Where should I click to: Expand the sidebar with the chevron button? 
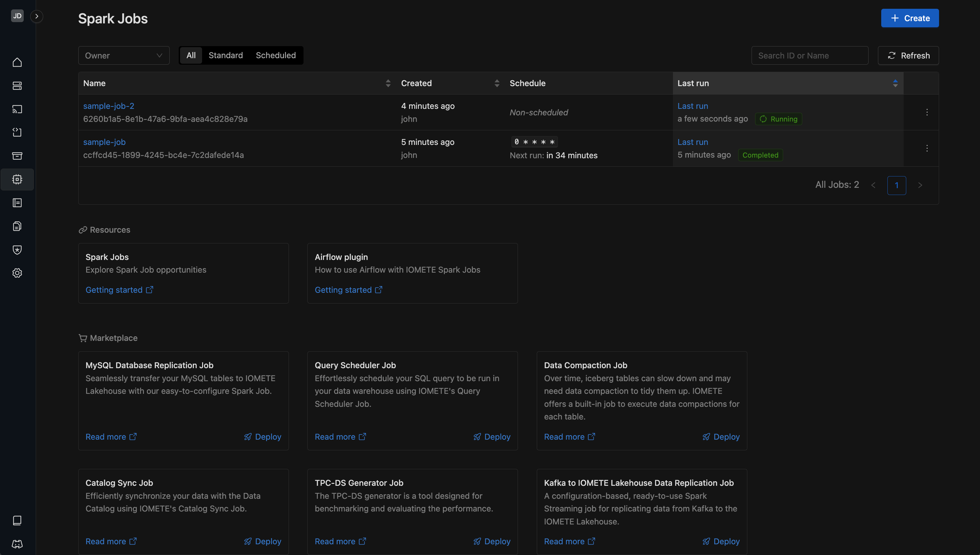[x=37, y=16]
